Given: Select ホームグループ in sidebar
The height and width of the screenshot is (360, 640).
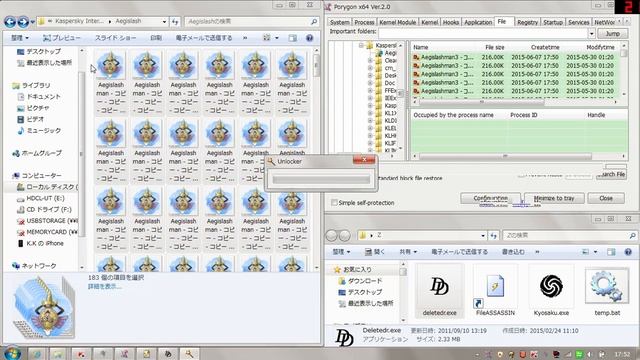Looking at the screenshot, I should [37, 153].
